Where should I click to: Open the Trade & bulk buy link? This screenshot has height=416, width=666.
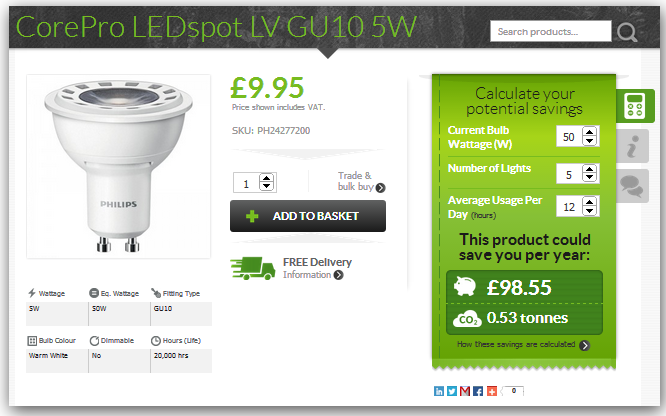pyautogui.click(x=361, y=181)
